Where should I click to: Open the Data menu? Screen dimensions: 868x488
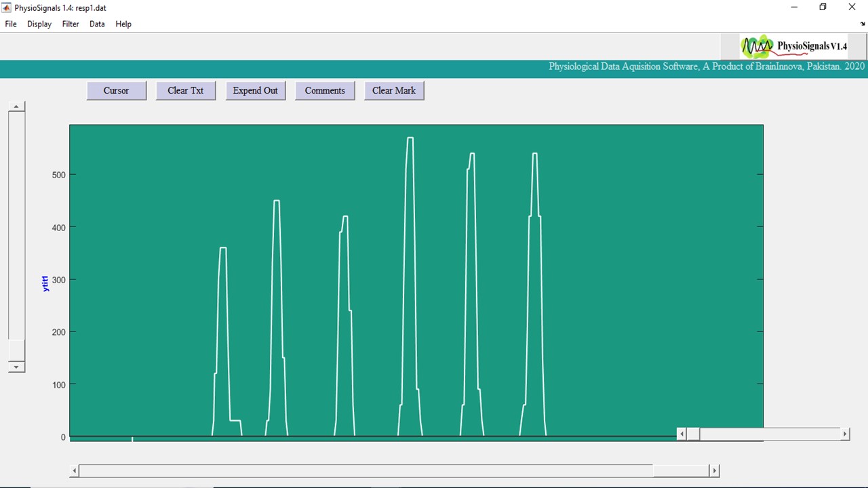97,24
